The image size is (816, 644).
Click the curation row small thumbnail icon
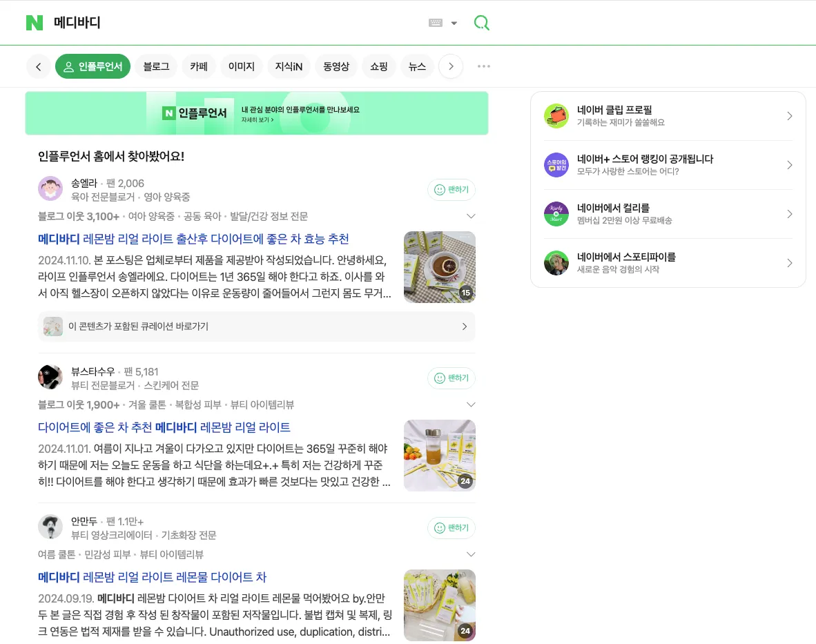(x=53, y=326)
